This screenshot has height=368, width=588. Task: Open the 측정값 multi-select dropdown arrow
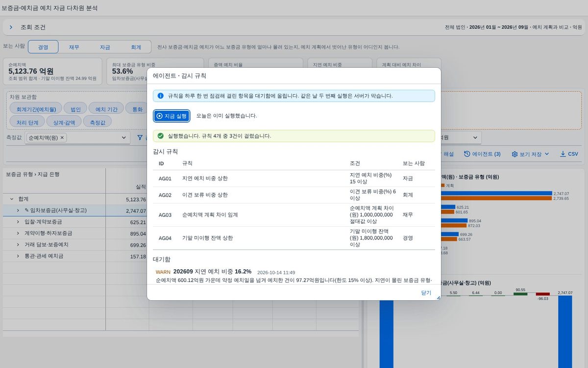point(123,138)
